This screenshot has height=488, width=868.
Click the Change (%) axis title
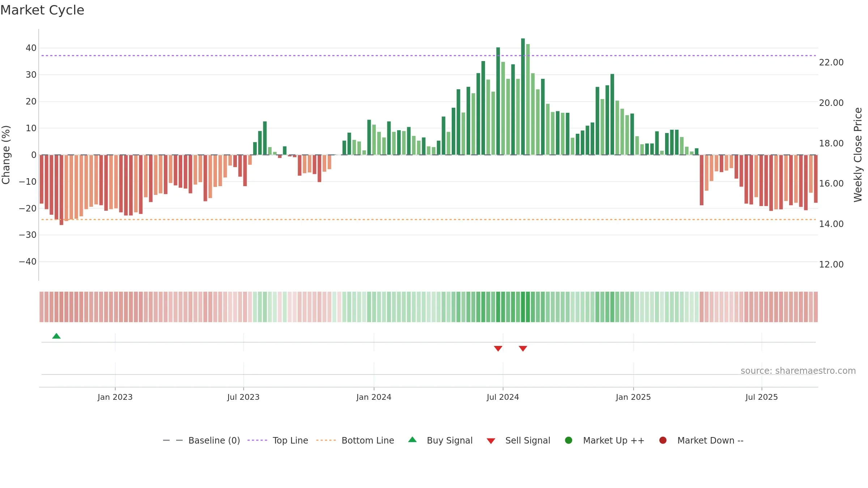pyautogui.click(x=6, y=155)
